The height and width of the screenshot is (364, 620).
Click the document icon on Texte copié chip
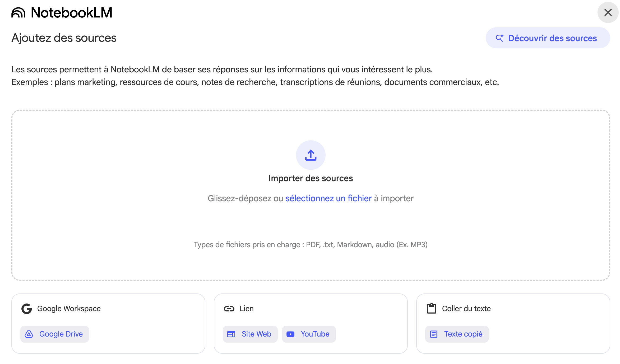(x=434, y=334)
